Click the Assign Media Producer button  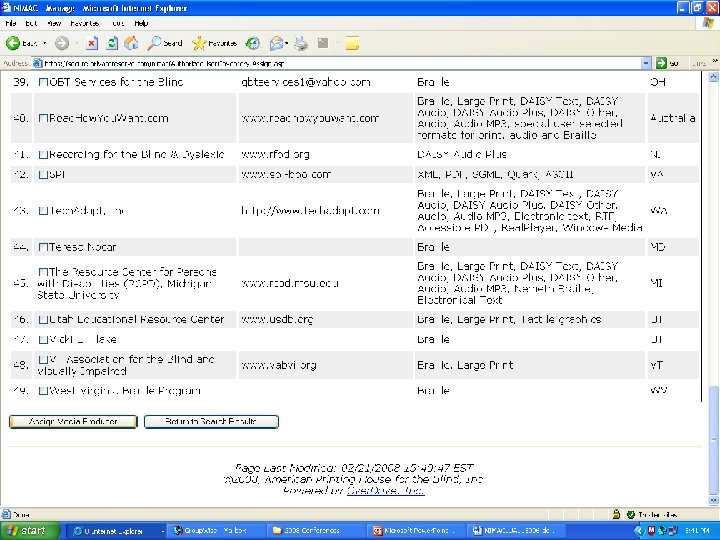pyautogui.click(x=73, y=422)
